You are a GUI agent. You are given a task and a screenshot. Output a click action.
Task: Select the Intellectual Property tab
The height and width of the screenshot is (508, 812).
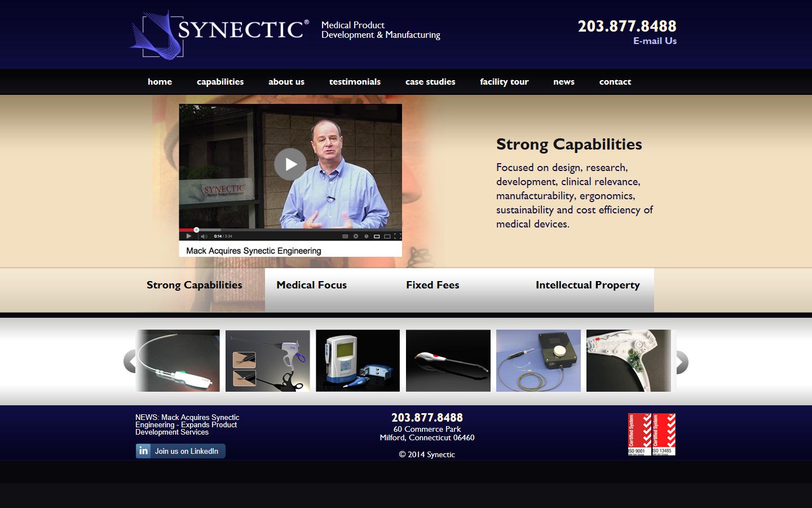pyautogui.click(x=588, y=285)
